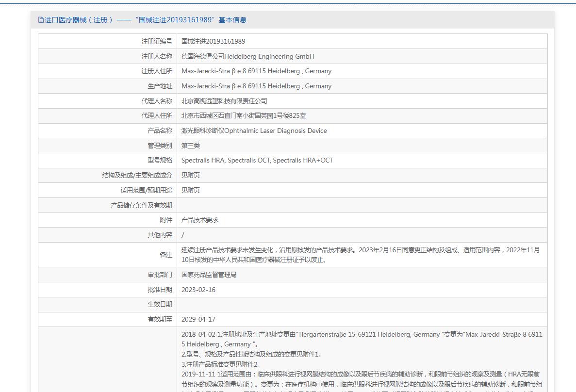Screen dimensions: 576x392
Task: Click the empty 产品储存条件及有效期 value cell
Action: pos(362,205)
